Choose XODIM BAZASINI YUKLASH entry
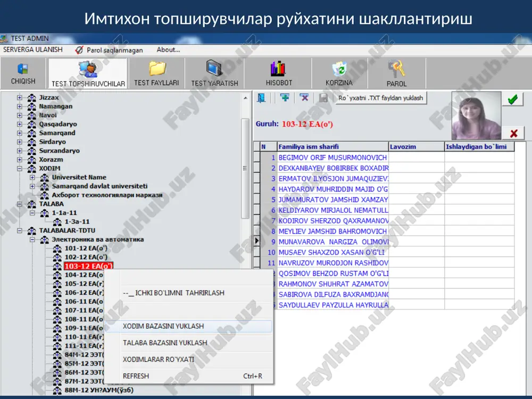Viewport: 532px width, 399px height. pyautogui.click(x=188, y=326)
